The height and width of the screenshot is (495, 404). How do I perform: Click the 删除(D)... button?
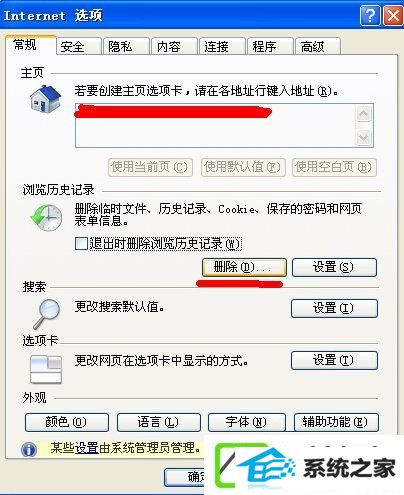(244, 267)
